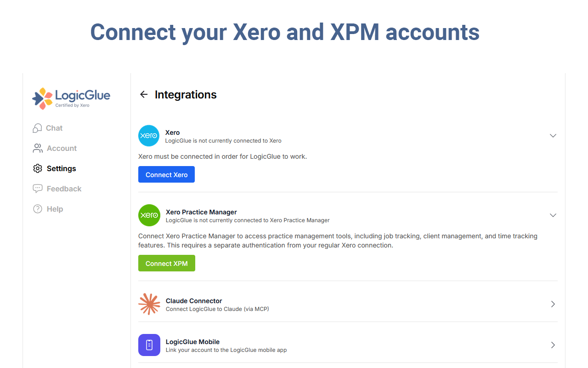The height and width of the screenshot is (368, 588).
Task: Click the Feedback message icon
Action: coord(38,189)
